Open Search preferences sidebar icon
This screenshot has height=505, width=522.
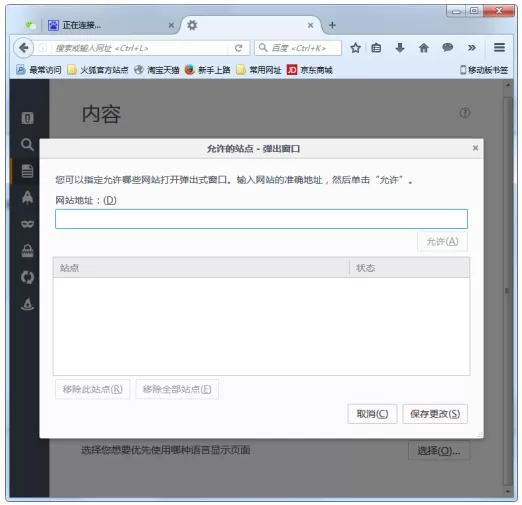(x=27, y=145)
